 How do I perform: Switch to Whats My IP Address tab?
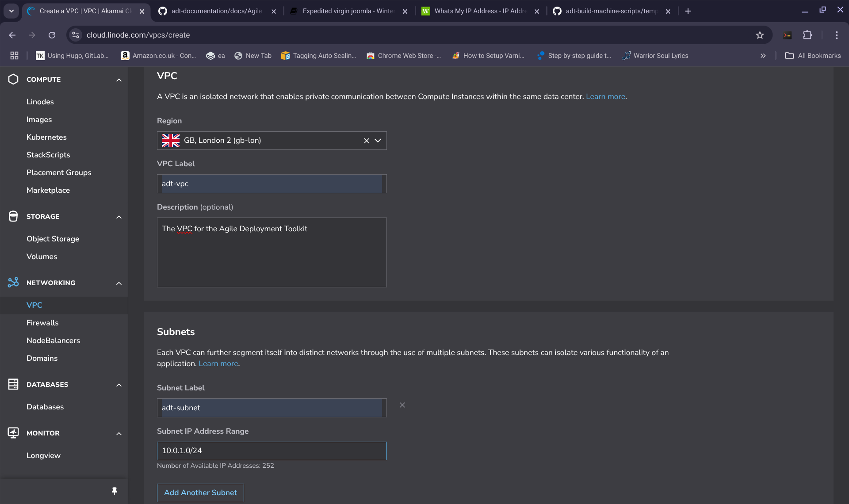(480, 11)
